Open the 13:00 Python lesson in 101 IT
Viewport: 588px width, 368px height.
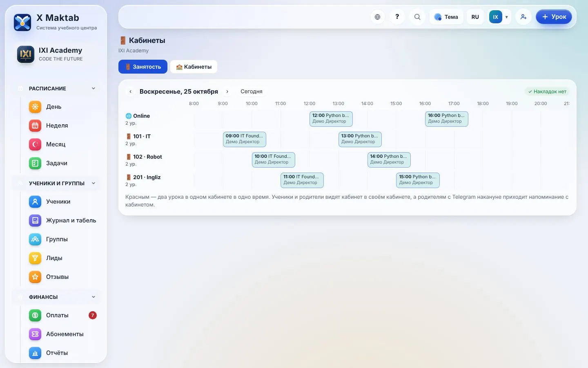coord(360,139)
